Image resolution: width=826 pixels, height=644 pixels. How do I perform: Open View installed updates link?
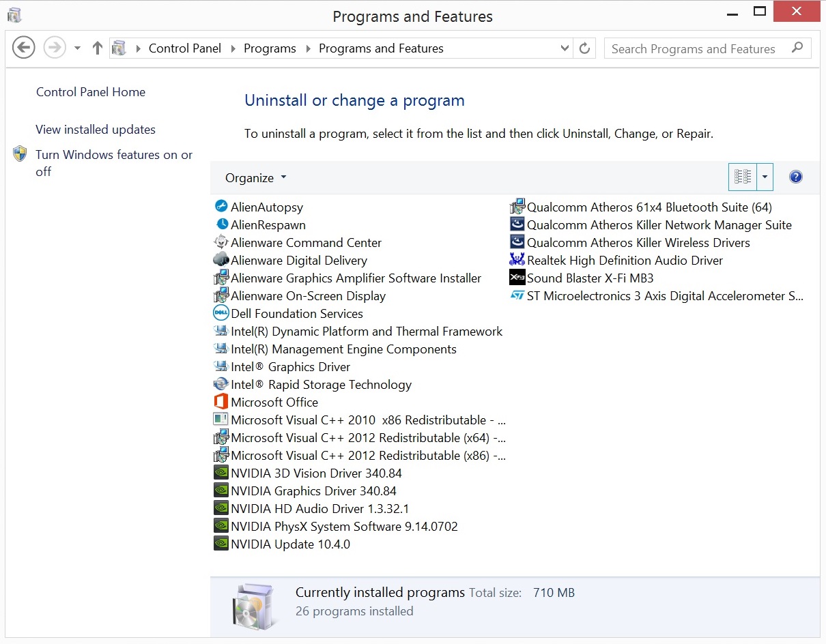tap(96, 130)
